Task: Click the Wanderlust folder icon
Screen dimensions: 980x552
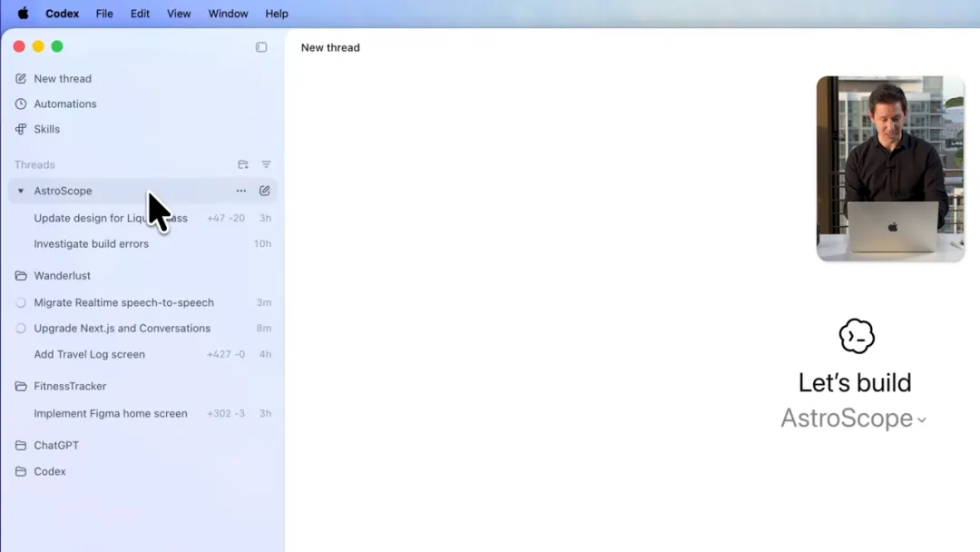Action: click(21, 276)
